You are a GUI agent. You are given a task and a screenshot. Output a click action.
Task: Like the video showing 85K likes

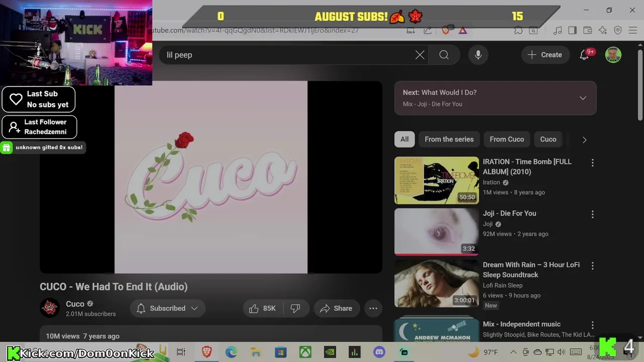click(263, 308)
